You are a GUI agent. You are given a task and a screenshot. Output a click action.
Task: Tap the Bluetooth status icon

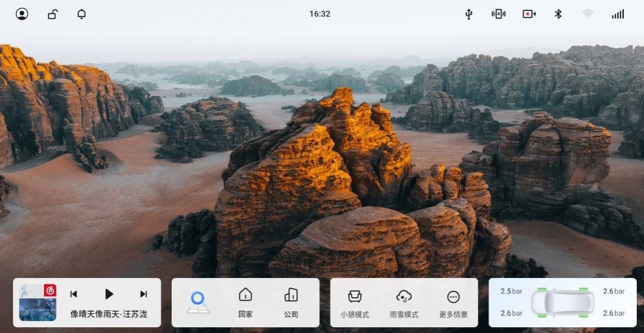(558, 14)
